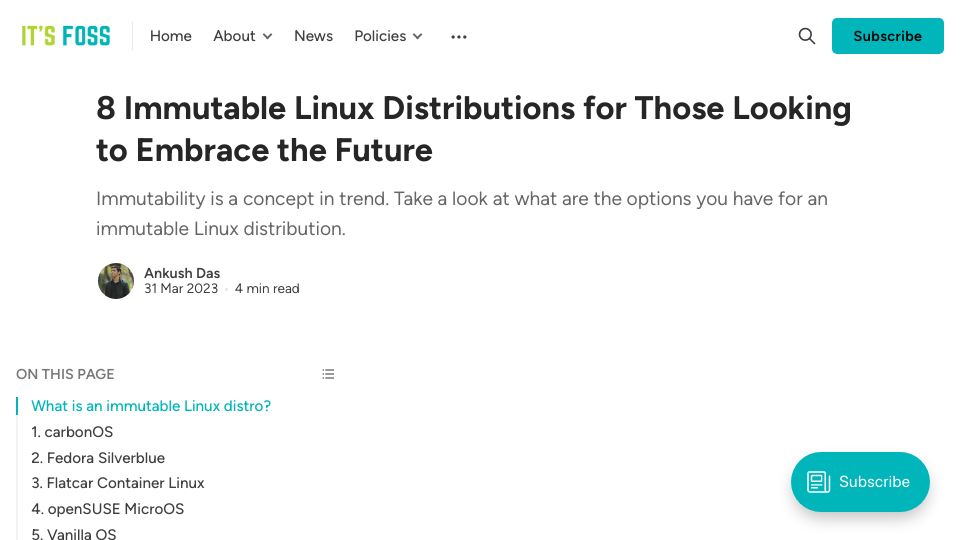Open the search magnifier icon
The image size is (960, 540).
(806, 36)
